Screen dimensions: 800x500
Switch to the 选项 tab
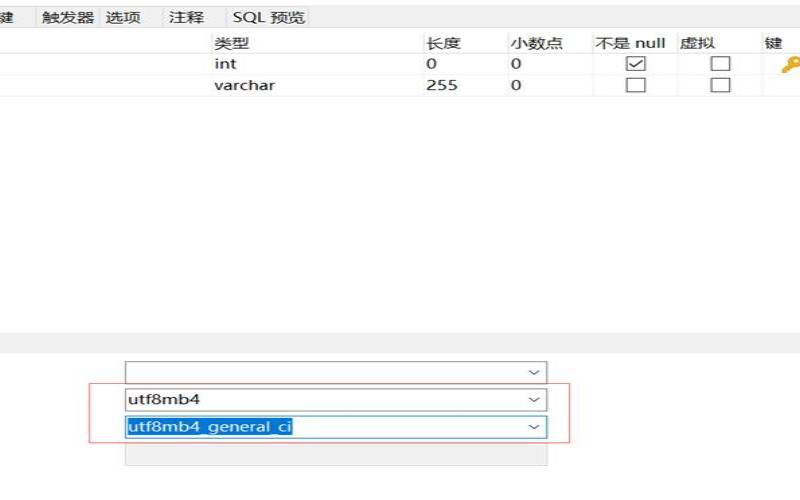[x=123, y=17]
